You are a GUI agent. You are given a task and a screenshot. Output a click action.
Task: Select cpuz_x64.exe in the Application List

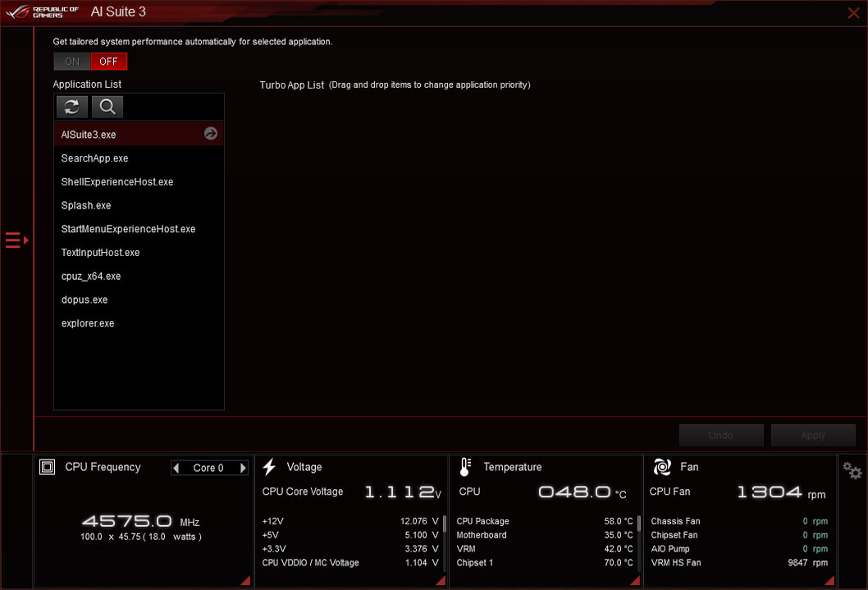(x=139, y=277)
